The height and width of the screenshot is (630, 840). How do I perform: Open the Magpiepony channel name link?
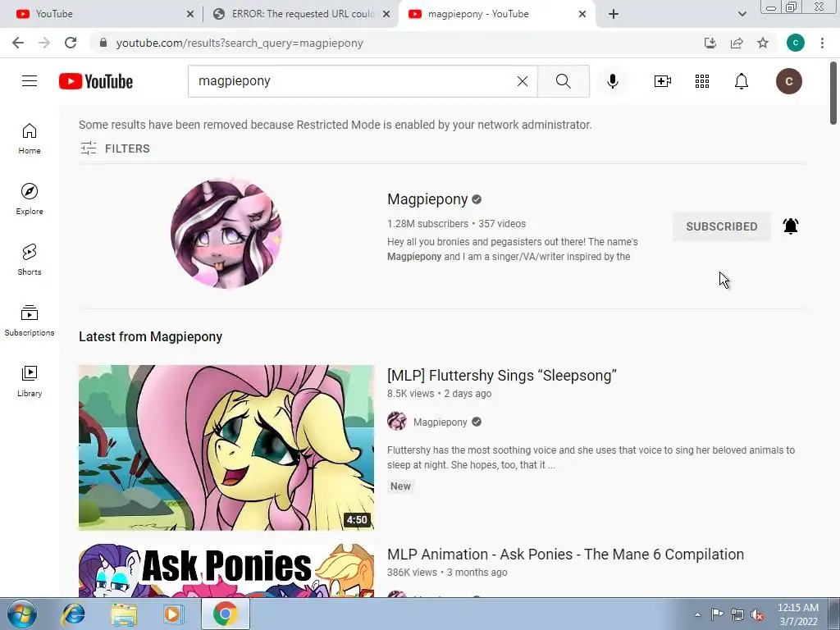(427, 199)
